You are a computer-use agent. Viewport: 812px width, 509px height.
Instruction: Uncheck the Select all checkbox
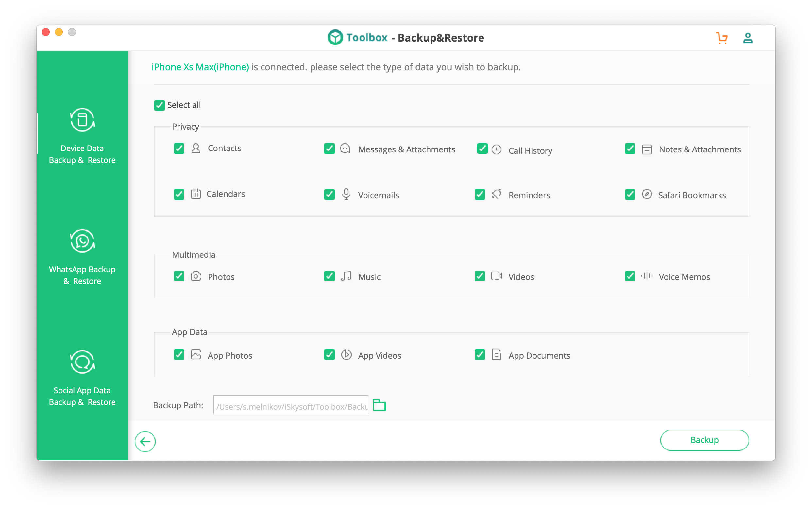[160, 105]
